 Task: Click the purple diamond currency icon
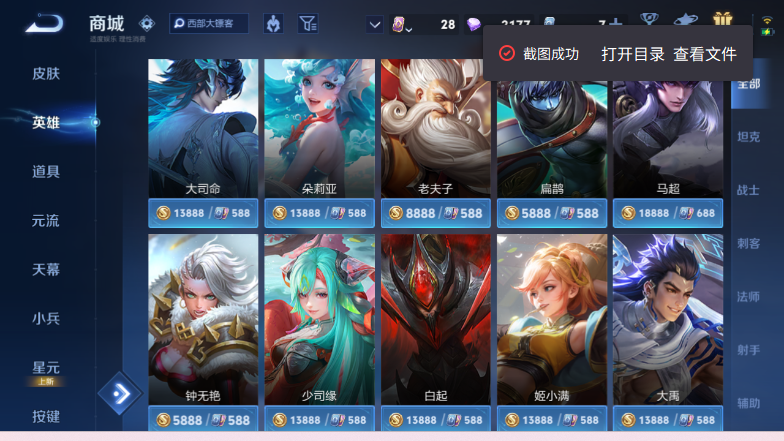click(473, 24)
